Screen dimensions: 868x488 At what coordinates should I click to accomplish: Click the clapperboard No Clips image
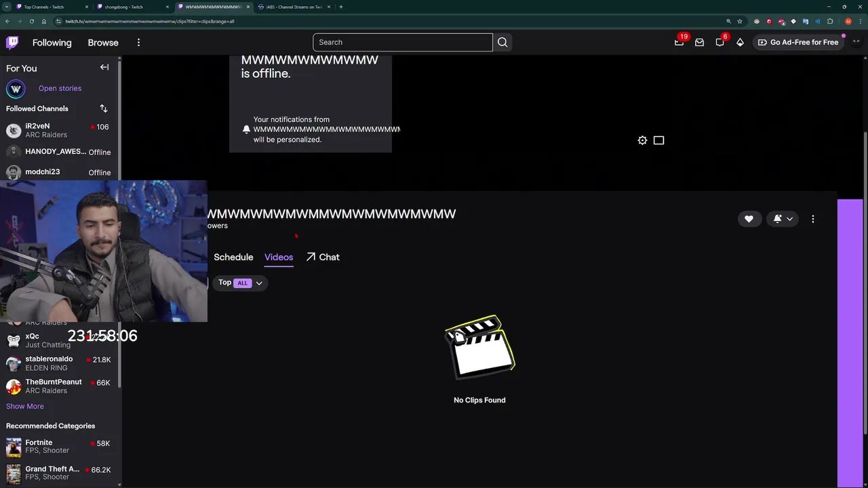point(479,347)
